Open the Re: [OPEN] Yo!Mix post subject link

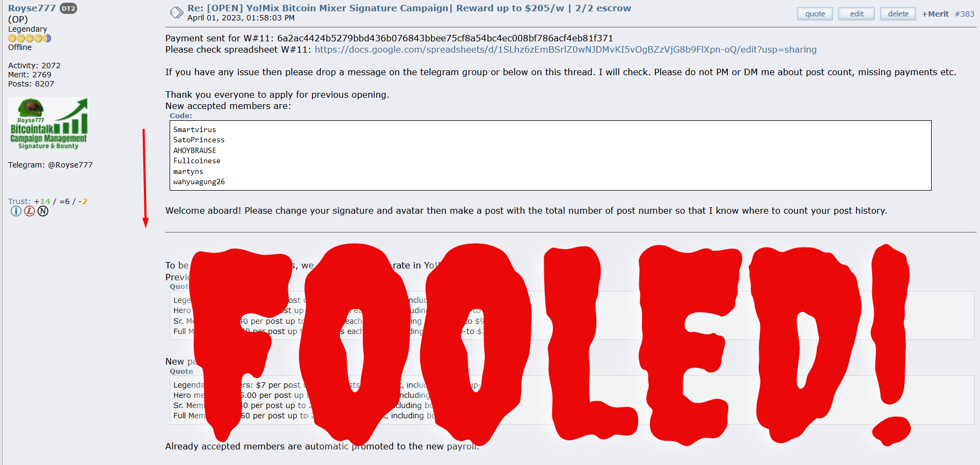[x=409, y=8]
